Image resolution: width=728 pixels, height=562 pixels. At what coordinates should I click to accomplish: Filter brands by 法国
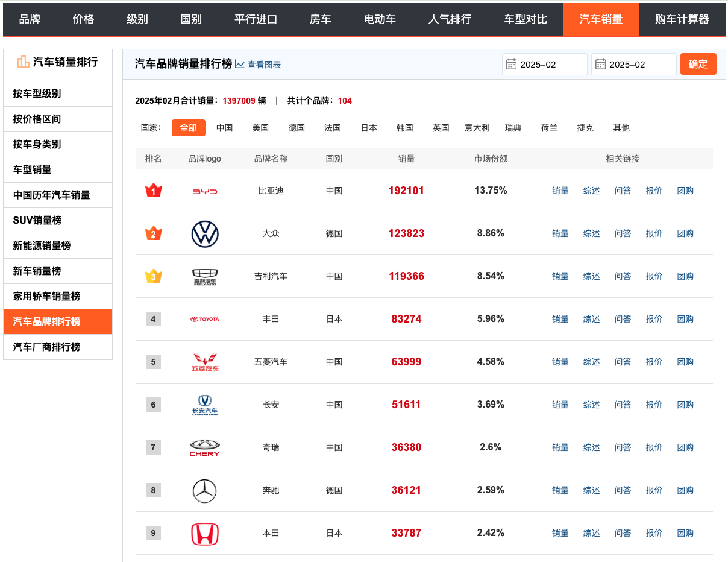[333, 128]
